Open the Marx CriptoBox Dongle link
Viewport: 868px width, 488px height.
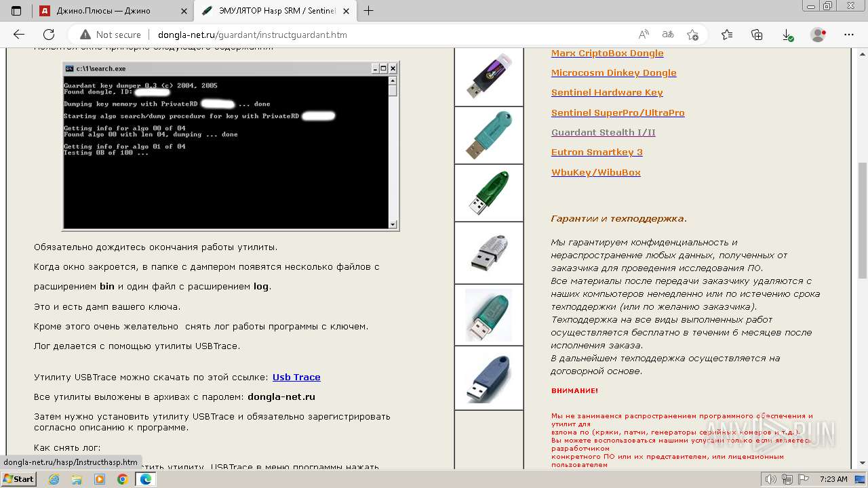(608, 53)
